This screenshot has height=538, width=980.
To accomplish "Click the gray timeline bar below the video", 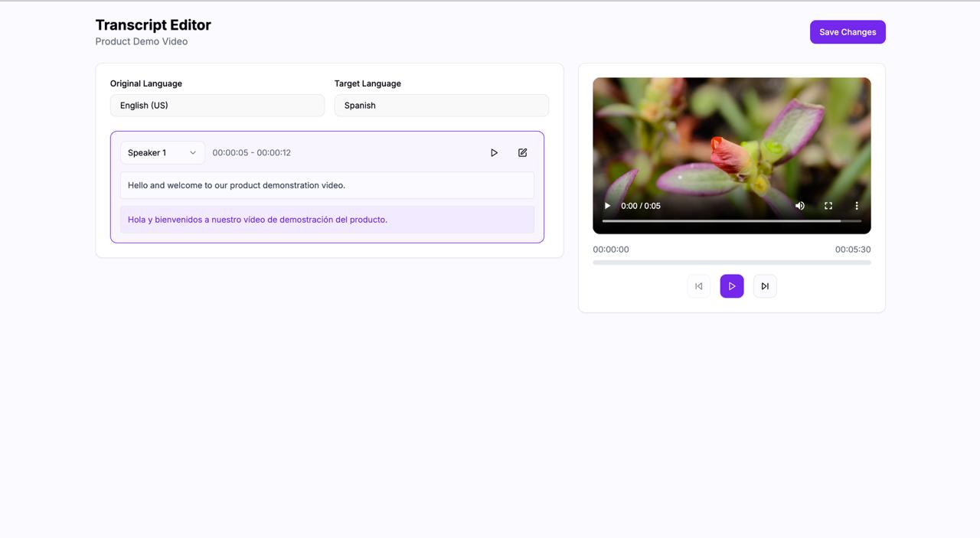I will tap(731, 262).
